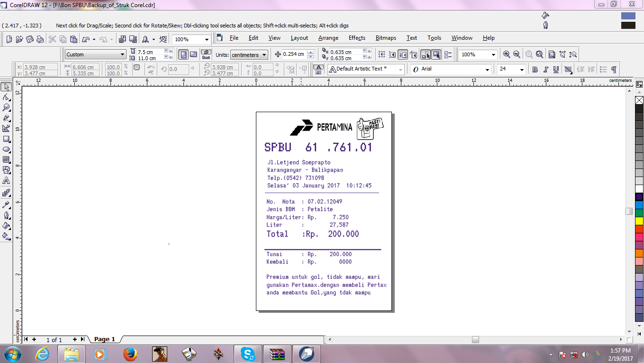Open the Arrange menu

(x=328, y=38)
